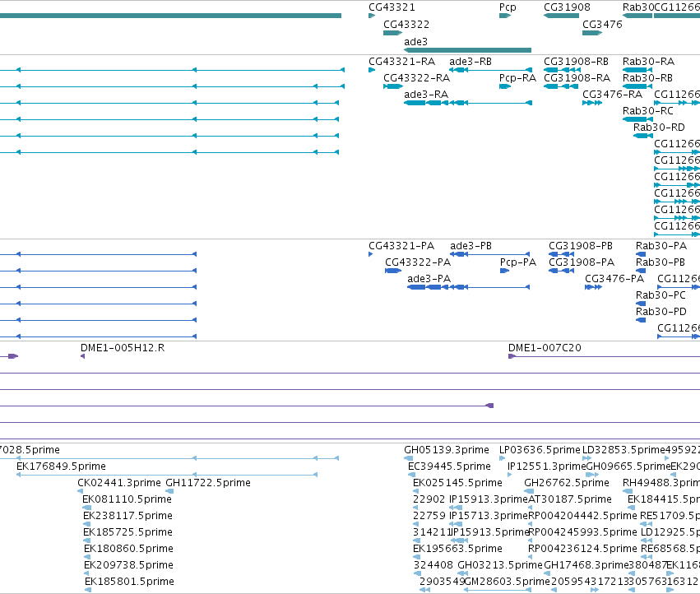Click the CG43322-PA protein label
Screen dimensions: 700x594
418,262
